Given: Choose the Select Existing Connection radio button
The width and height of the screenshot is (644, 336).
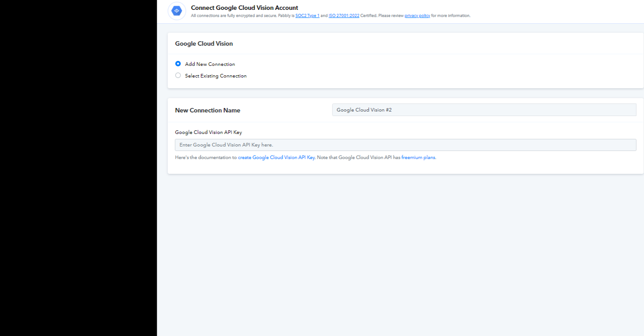Looking at the screenshot, I should [x=178, y=76].
